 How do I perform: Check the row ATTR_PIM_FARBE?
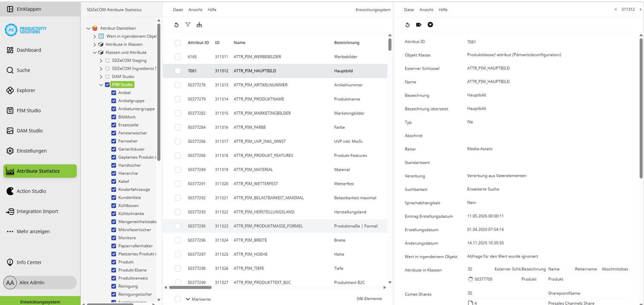pyautogui.click(x=178, y=127)
